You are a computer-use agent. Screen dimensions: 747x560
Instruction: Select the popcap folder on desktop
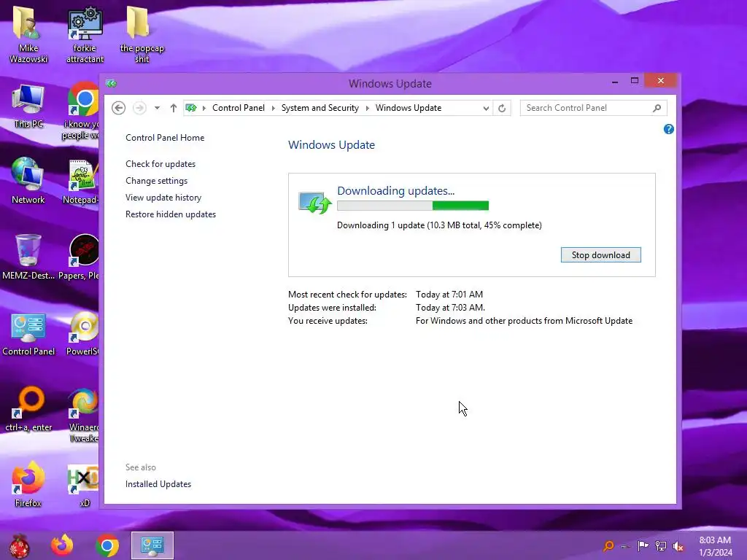tap(142, 34)
